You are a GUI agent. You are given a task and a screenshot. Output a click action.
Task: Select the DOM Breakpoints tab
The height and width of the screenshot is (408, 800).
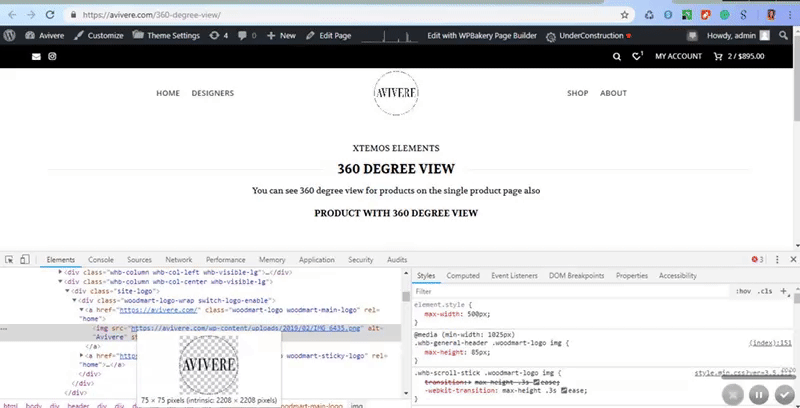coord(577,275)
